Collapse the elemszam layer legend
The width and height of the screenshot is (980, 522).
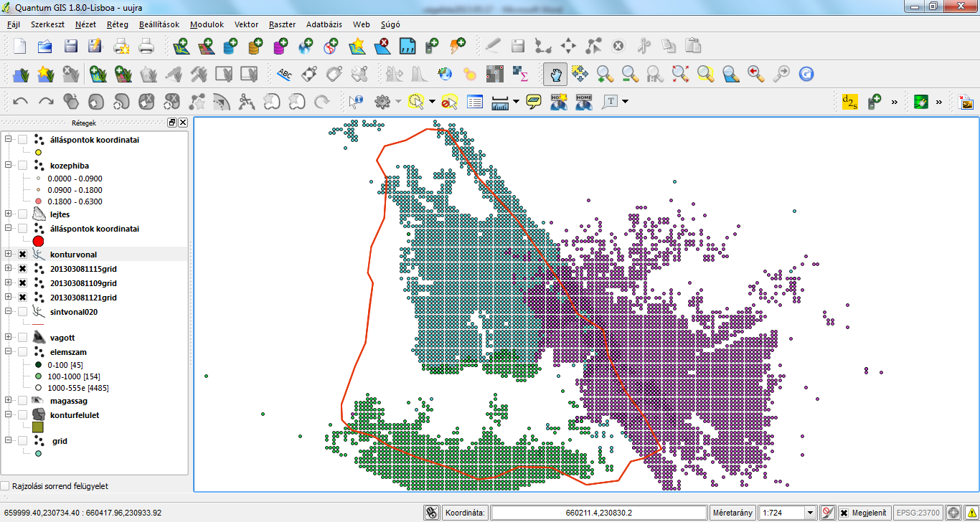(9, 351)
